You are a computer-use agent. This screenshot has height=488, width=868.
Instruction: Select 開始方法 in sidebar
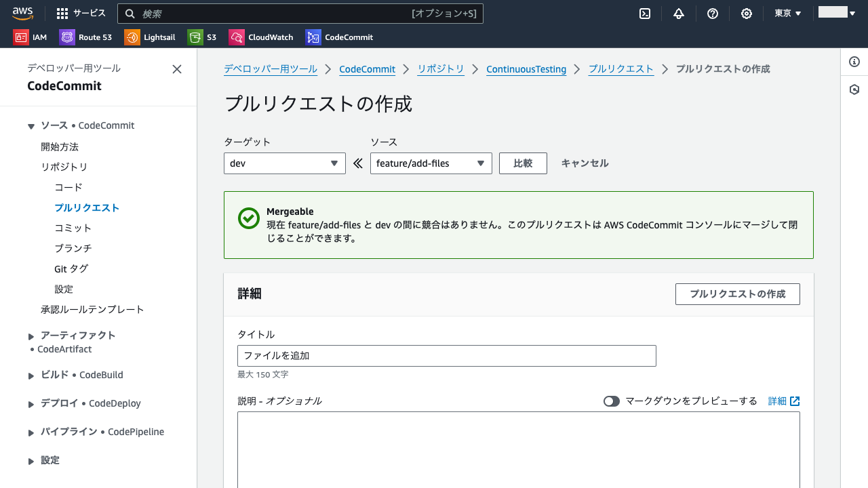(x=60, y=146)
